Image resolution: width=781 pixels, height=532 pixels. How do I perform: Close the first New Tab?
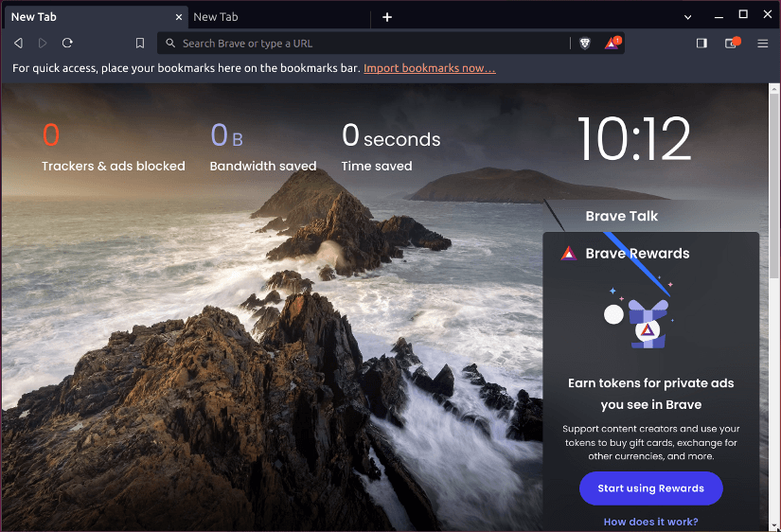point(179,17)
